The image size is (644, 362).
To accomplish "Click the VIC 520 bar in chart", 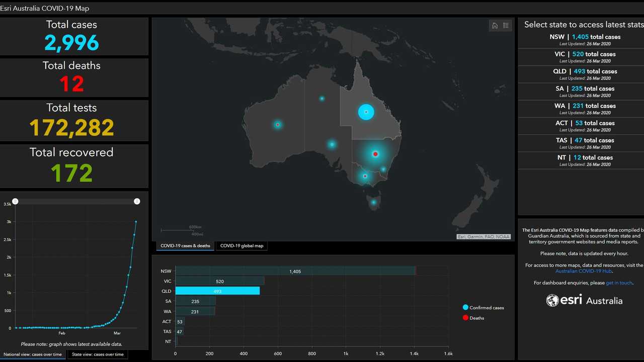I will (219, 281).
